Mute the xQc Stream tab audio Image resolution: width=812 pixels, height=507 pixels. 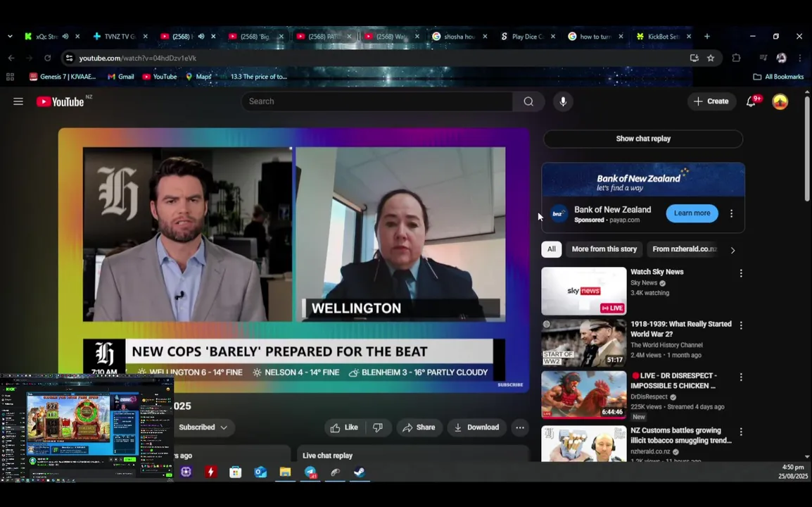[65, 37]
